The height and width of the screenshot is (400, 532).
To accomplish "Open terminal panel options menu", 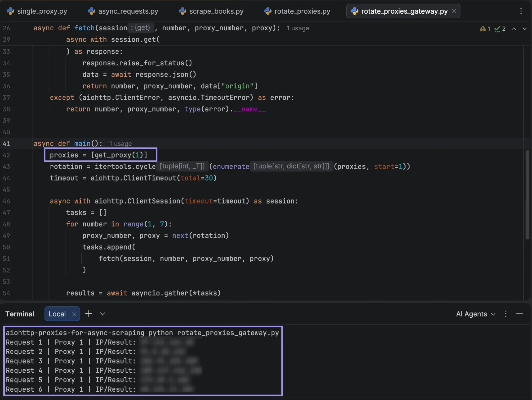I will (506, 314).
